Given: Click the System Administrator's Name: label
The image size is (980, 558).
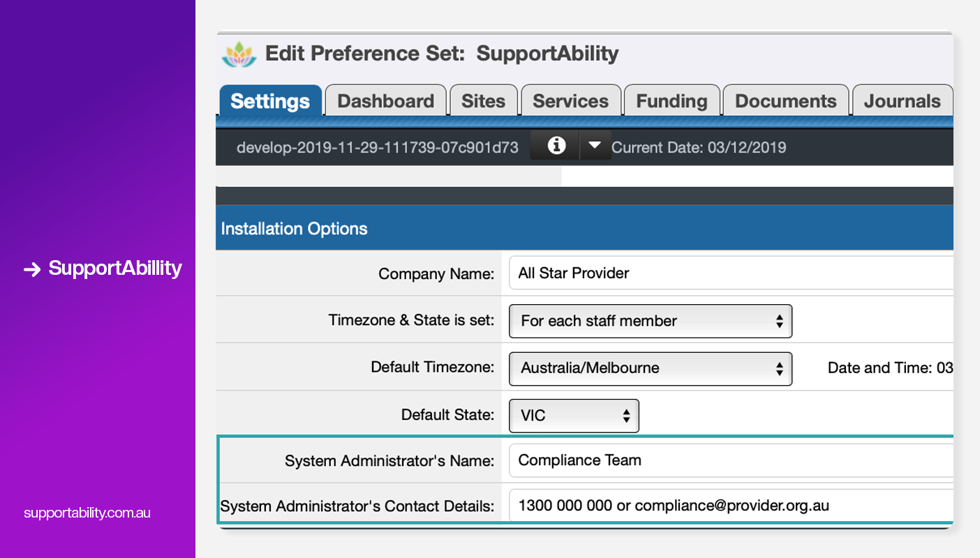Looking at the screenshot, I should pyautogui.click(x=389, y=461).
